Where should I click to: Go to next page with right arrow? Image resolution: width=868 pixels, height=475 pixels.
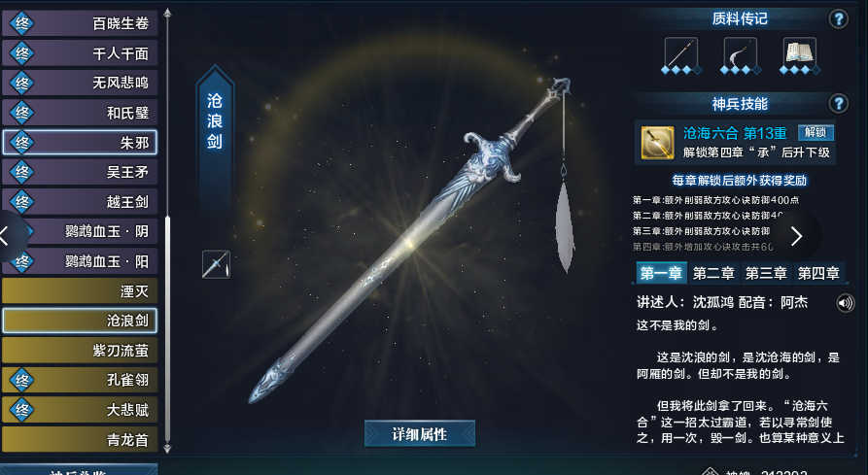(796, 236)
